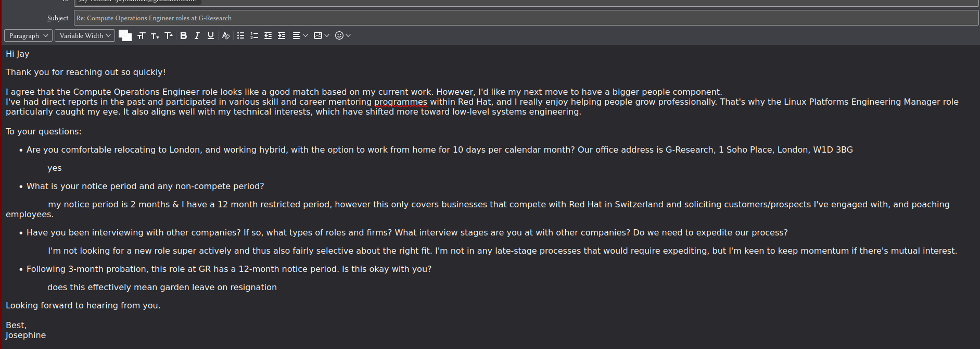
Task: Open the Paragraph style dropdown
Action: pyautogui.click(x=28, y=35)
